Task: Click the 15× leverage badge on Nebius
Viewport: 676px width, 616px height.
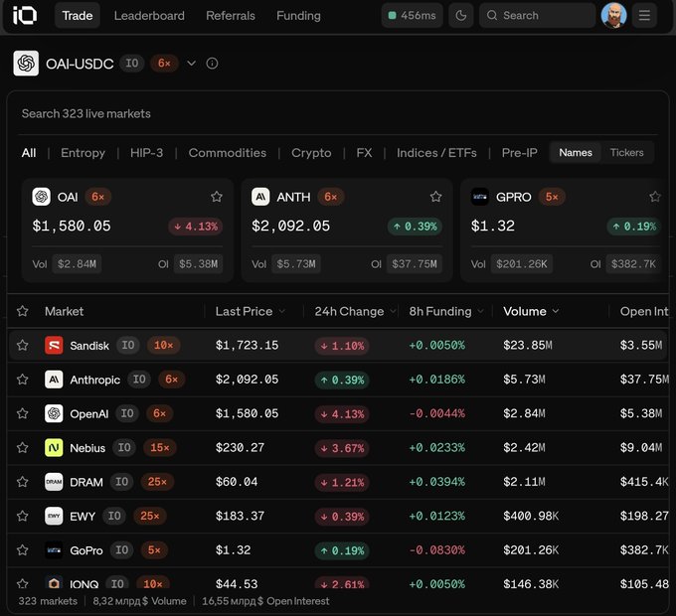Action: tap(160, 447)
